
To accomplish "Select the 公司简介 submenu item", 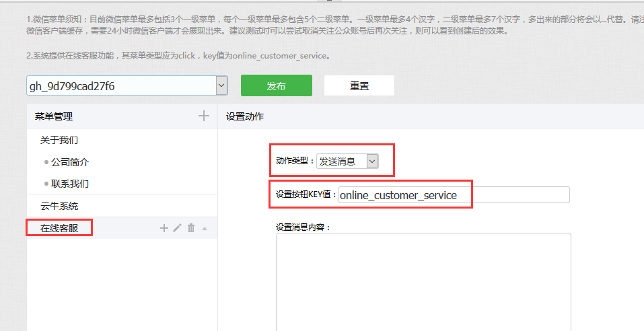I will [x=70, y=162].
